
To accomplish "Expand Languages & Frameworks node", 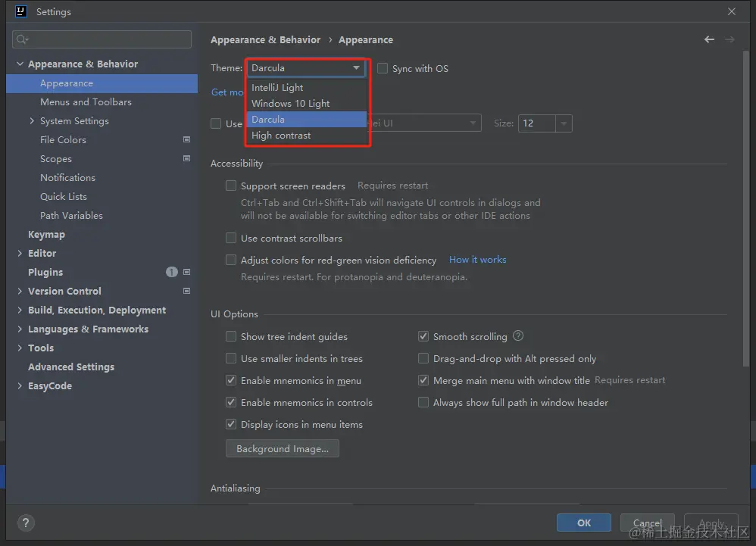I will (x=20, y=329).
